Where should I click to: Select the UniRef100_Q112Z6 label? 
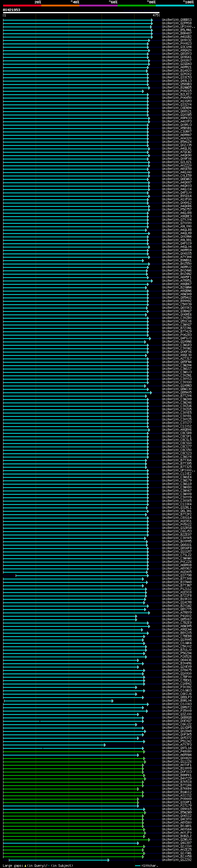177,761
